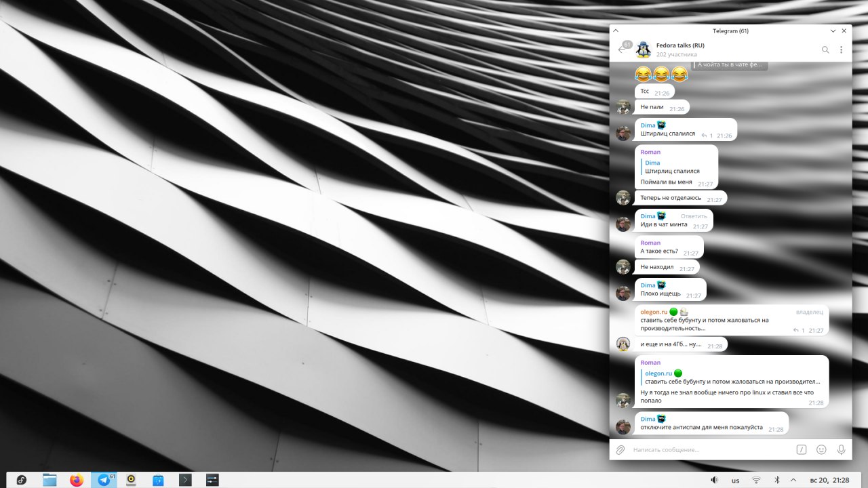Click Dima's emoji status badge above 'Плохо ищещь'

(x=661, y=285)
